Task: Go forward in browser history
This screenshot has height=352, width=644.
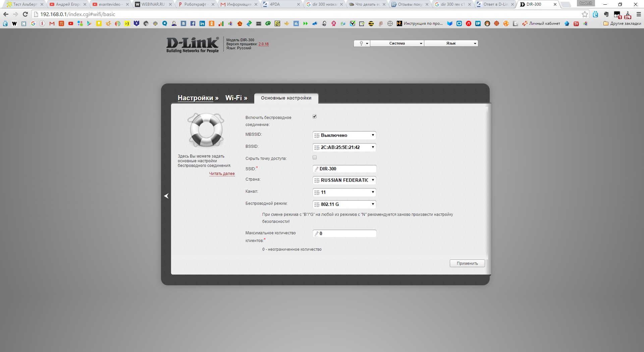Action: pyautogui.click(x=15, y=14)
